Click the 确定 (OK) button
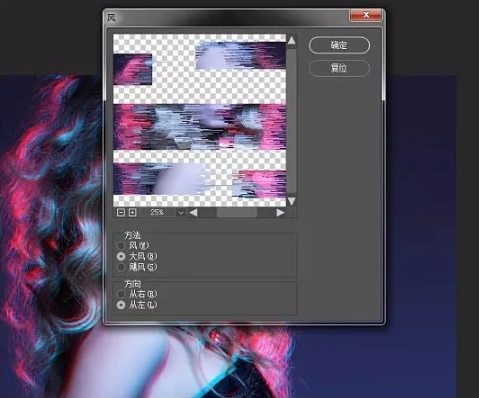 pyautogui.click(x=339, y=45)
